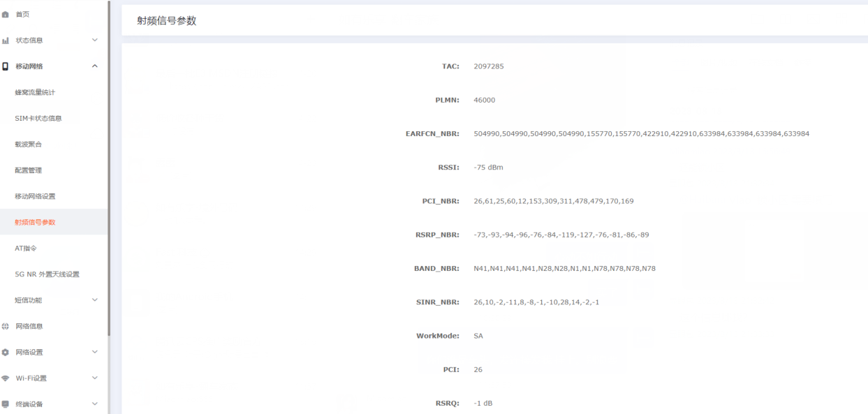This screenshot has width=868, height=414.
Task: Open 状态信息 menu label
Action: (x=29, y=40)
